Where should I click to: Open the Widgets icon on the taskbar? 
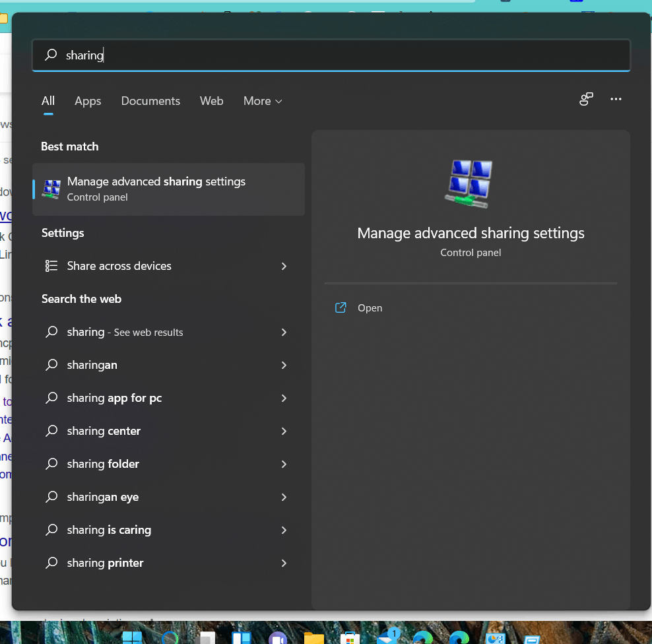coord(242,638)
